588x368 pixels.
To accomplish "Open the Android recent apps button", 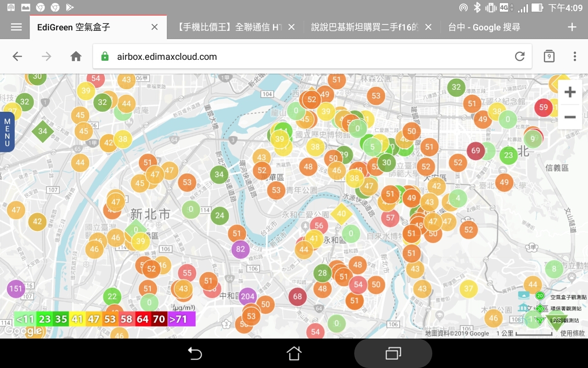I will (393, 353).
